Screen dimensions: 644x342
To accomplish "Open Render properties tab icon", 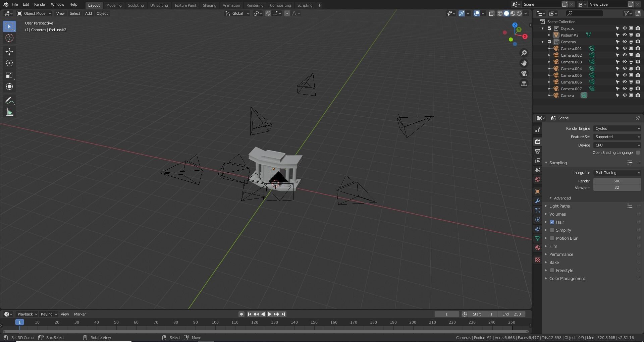I will pos(538,142).
